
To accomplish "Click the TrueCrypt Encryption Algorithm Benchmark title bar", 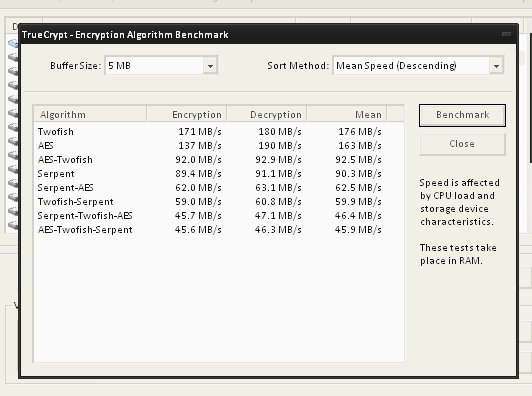I will coord(268,34).
